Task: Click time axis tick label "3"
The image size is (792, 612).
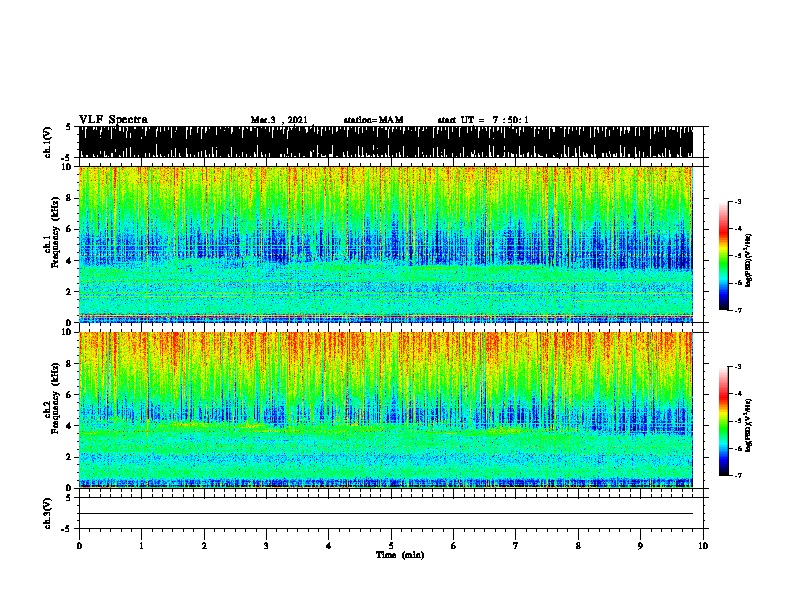Action: pos(266,546)
